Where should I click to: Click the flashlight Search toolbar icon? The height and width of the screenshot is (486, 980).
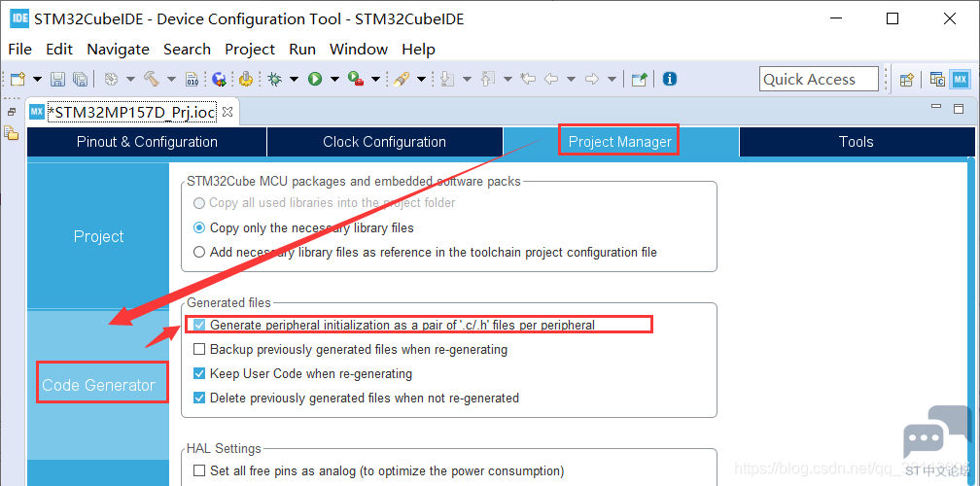(402, 79)
